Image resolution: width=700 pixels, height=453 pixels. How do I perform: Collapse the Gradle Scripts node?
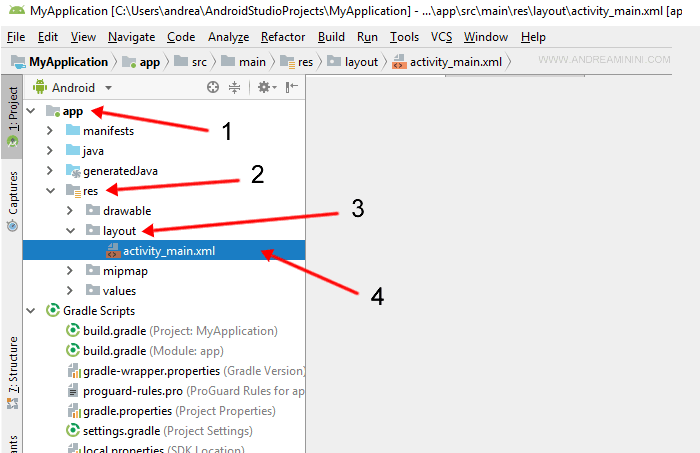[31, 311]
